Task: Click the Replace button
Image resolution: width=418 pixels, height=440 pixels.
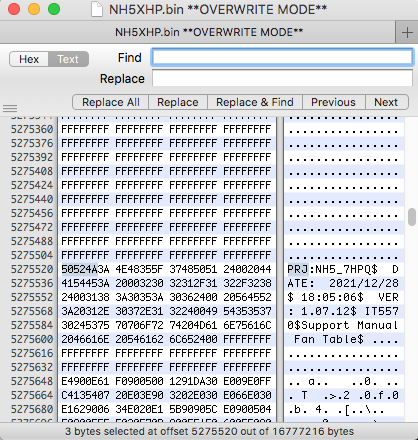Action: [178, 102]
